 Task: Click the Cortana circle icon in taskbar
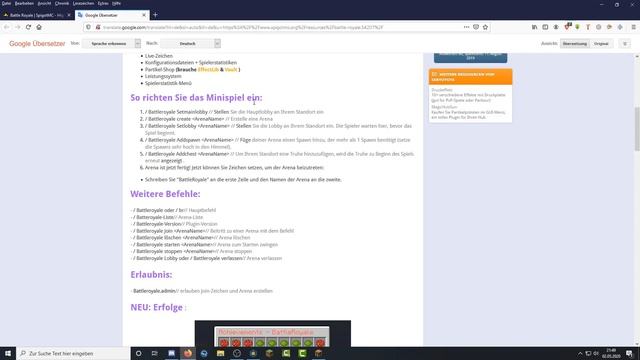139,353
